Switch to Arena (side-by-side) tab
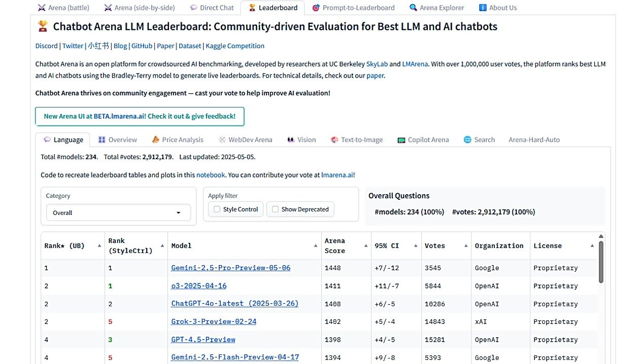Image resolution: width=641 pixels, height=364 pixels. 140,8
